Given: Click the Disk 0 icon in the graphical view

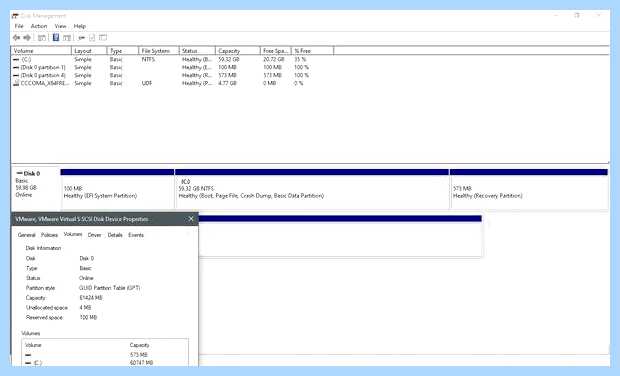Looking at the screenshot, I should pyautogui.click(x=19, y=173).
